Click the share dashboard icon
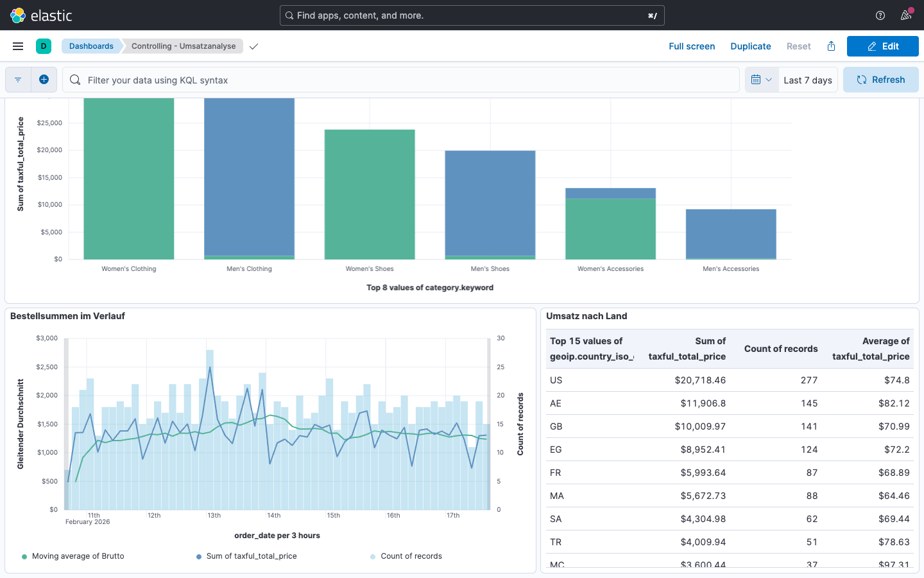924x578 pixels. pos(831,46)
